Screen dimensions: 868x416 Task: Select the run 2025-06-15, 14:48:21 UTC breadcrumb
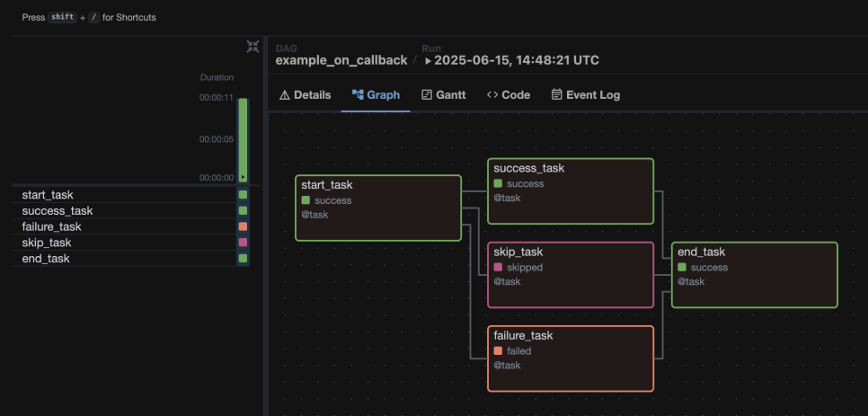click(511, 60)
